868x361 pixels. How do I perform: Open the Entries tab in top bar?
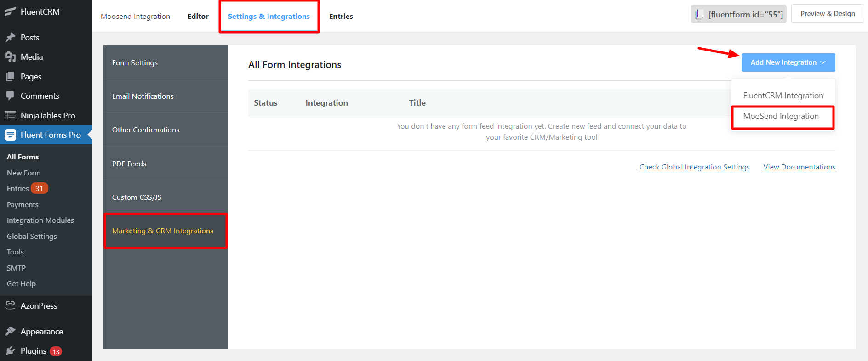coord(341,16)
